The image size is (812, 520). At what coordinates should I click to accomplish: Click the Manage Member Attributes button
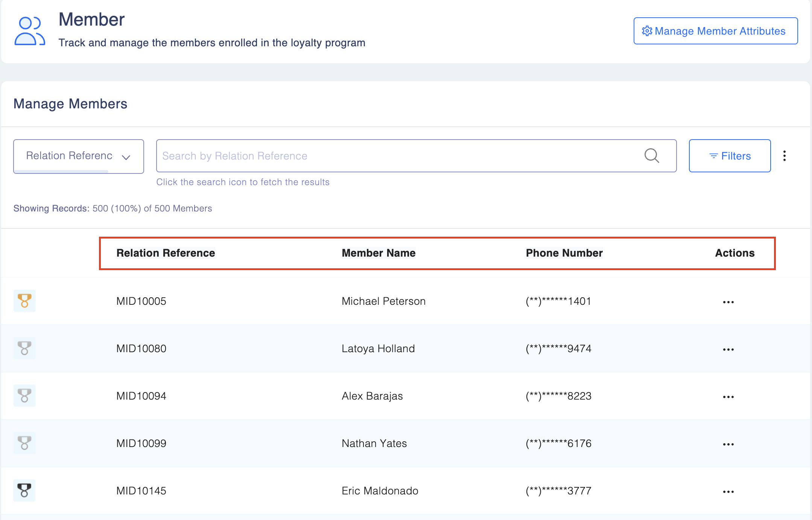coord(715,31)
